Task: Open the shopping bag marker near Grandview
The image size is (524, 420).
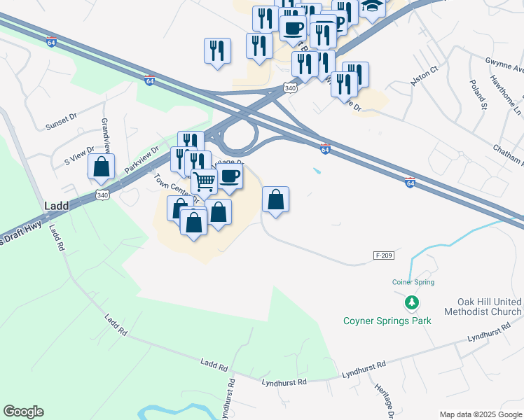Action: (102, 167)
